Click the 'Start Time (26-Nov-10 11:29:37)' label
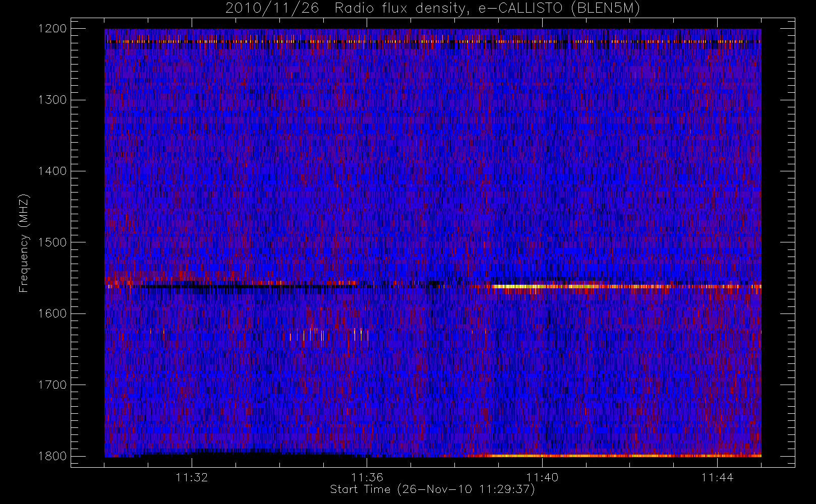This screenshot has height=504, width=816. pos(432,489)
